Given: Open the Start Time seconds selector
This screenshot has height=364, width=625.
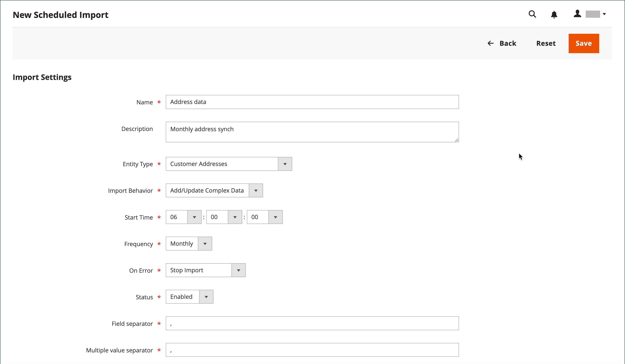Looking at the screenshot, I should (x=264, y=217).
